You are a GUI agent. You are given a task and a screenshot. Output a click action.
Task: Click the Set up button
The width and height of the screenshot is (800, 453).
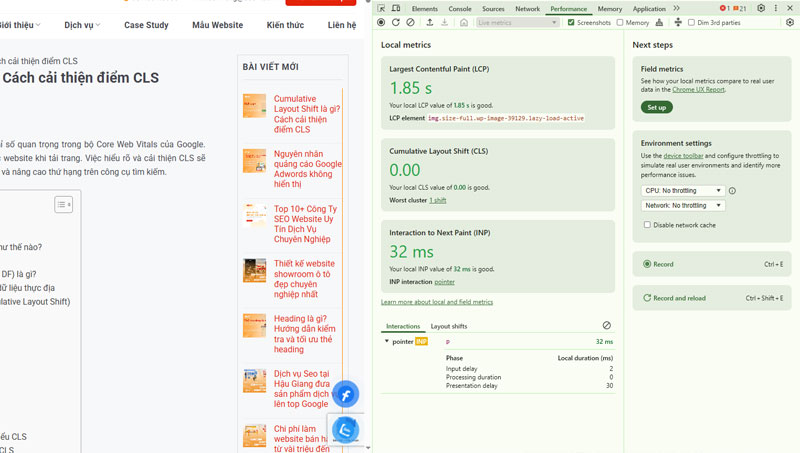(657, 107)
